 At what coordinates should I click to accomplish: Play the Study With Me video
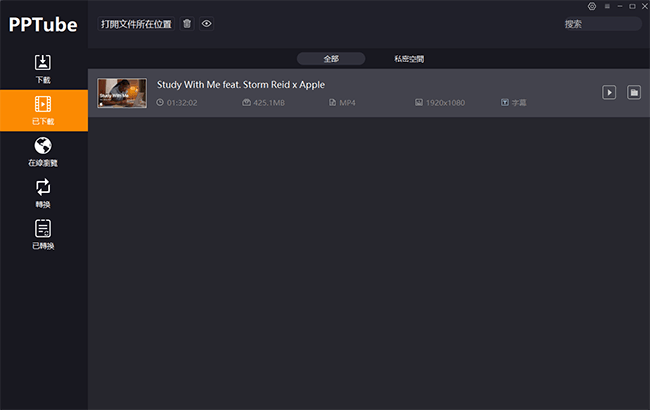pos(609,92)
